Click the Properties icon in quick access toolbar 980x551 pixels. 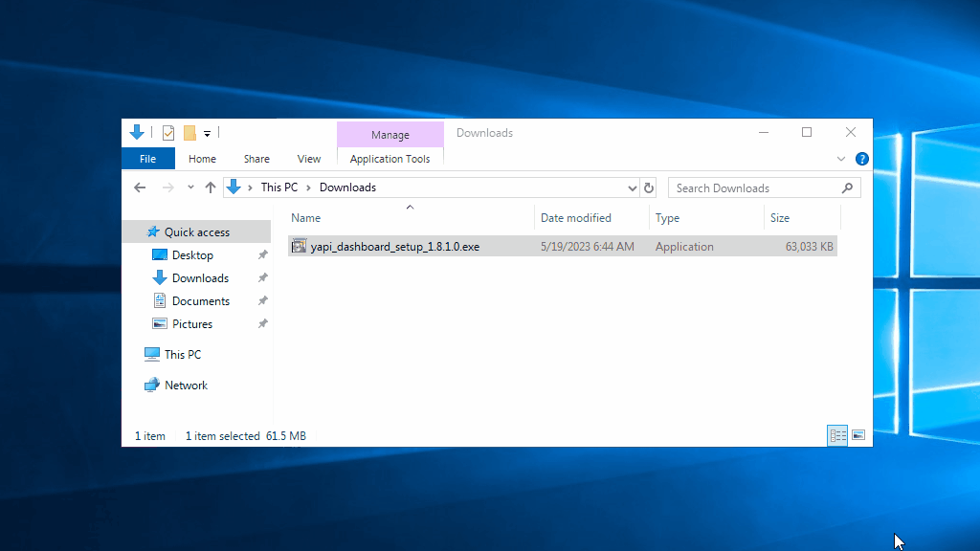click(168, 133)
